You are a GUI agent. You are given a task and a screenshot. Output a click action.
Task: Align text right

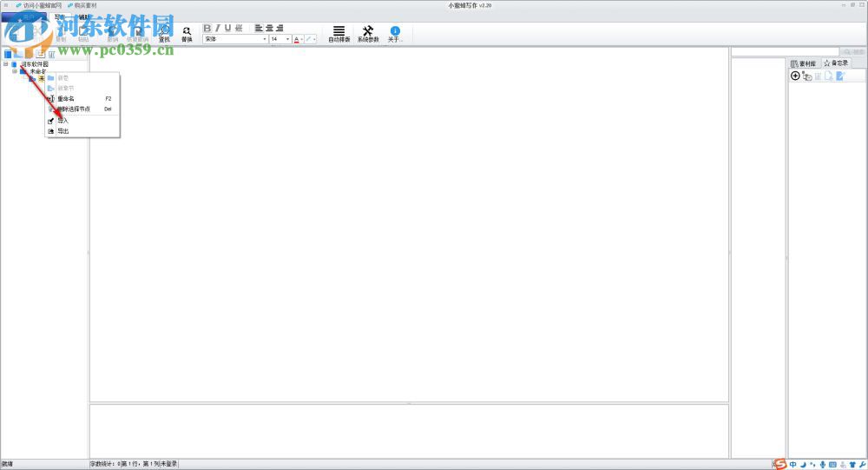[279, 28]
